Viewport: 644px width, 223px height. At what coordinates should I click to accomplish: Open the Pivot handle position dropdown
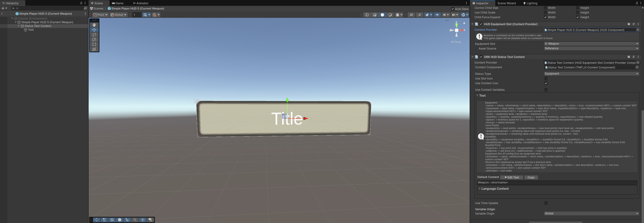100,15
